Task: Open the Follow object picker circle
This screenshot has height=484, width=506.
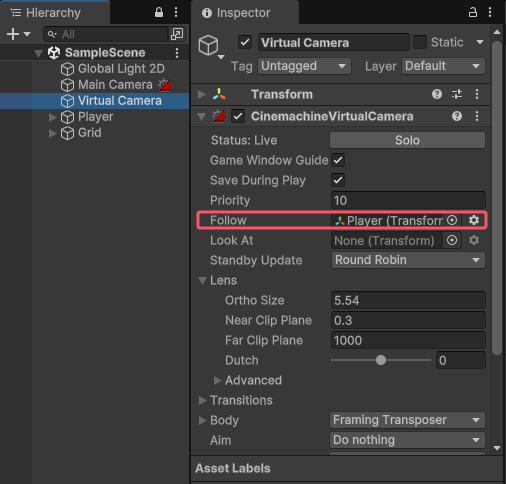Action: point(452,220)
